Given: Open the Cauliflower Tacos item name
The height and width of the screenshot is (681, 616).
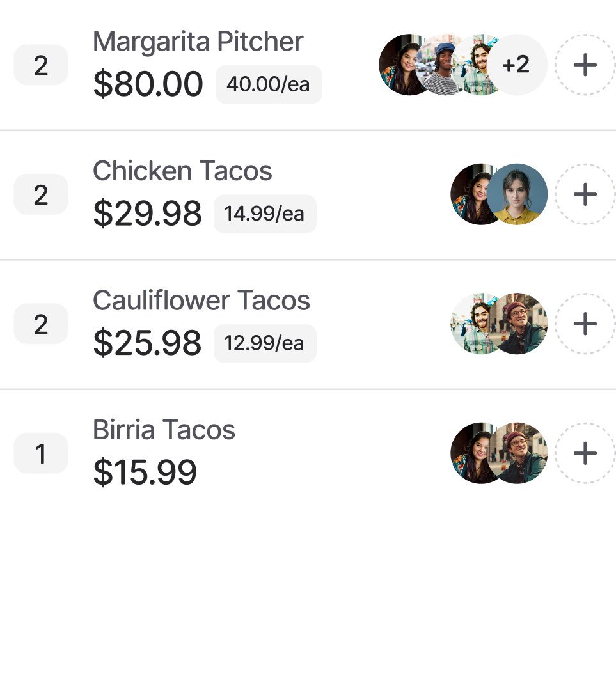Looking at the screenshot, I should click(x=201, y=301).
